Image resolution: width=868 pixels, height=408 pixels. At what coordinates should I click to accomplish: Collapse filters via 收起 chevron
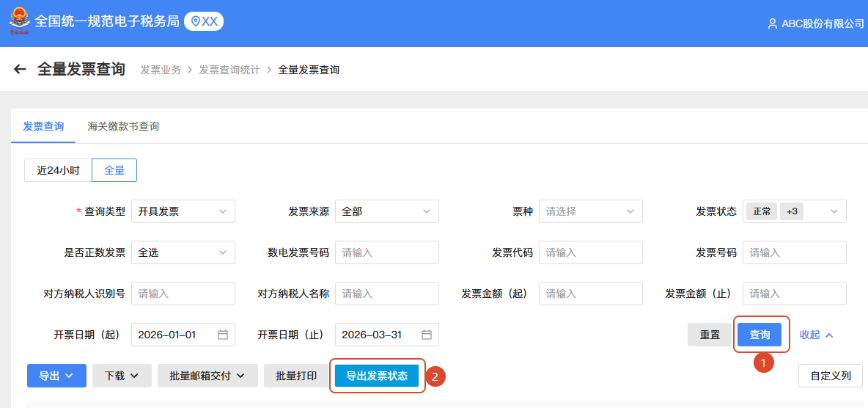click(x=829, y=335)
